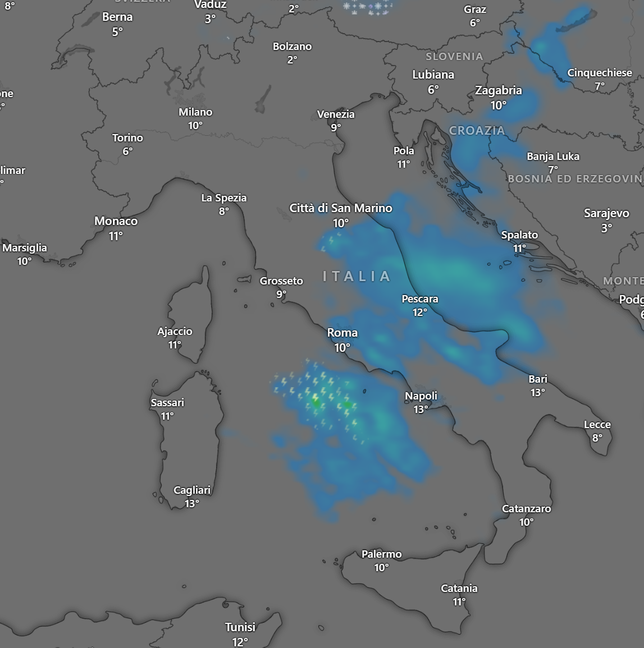
Task: Open the Zagabria city label
Action: pos(498,90)
